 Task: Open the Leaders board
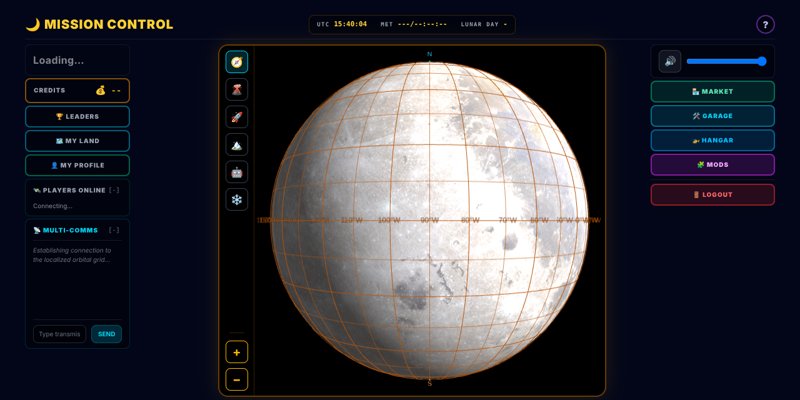click(78, 116)
